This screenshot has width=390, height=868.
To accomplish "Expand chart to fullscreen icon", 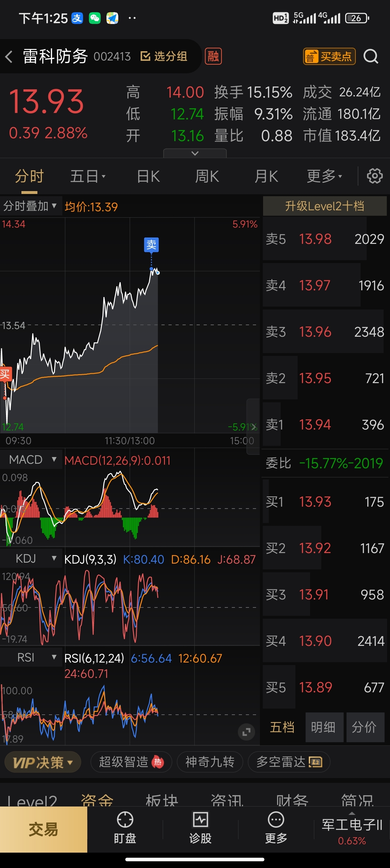I will (246, 732).
